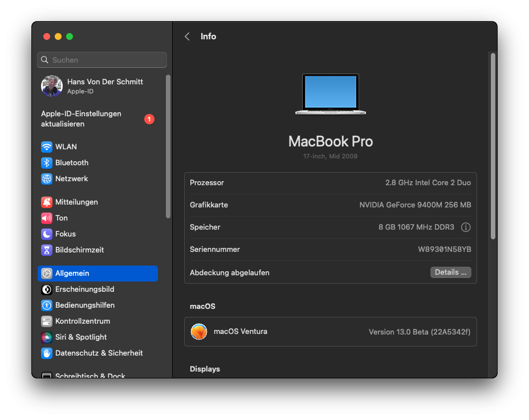529x420 pixels.
Task: Click the Abdeckung abgelaufen label
Action: (230, 272)
